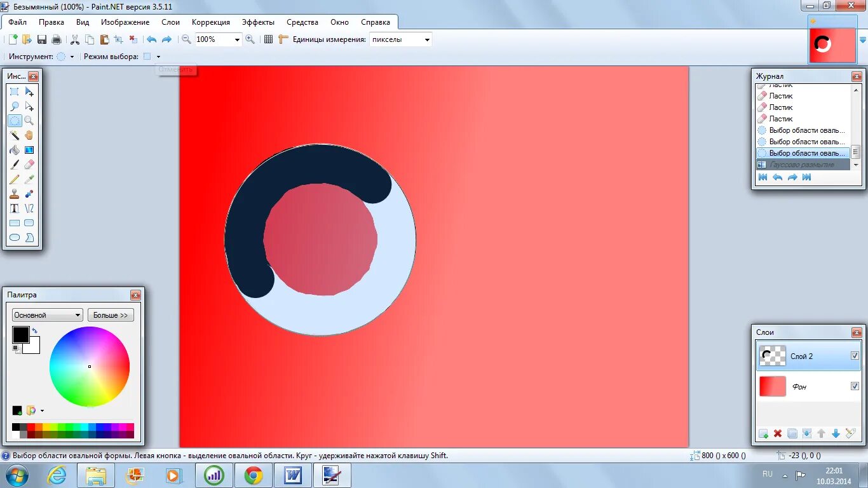
Task: Select the Eraser tool
Action: [x=29, y=165]
